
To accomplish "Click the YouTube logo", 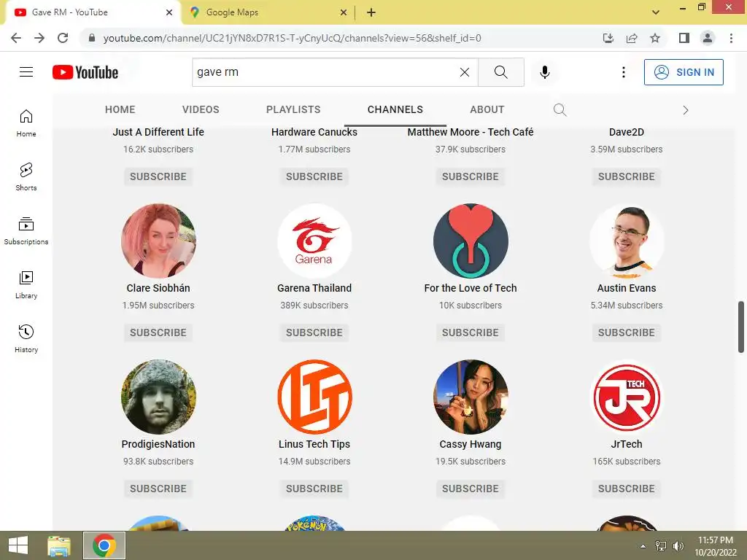I will (85, 72).
